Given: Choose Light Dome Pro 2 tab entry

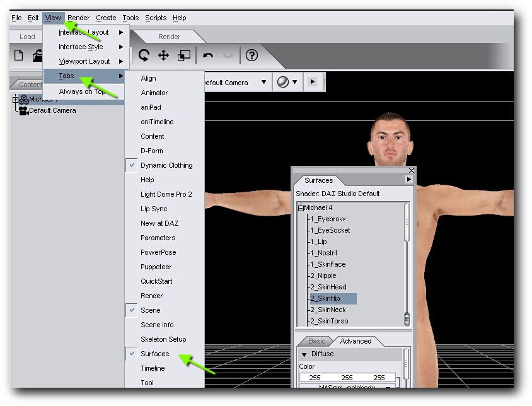Looking at the screenshot, I should (x=165, y=194).
